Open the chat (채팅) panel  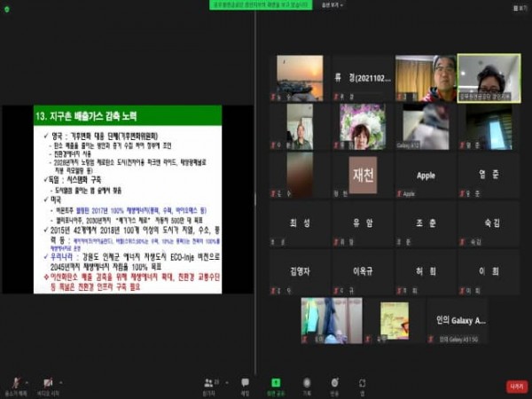click(245, 386)
